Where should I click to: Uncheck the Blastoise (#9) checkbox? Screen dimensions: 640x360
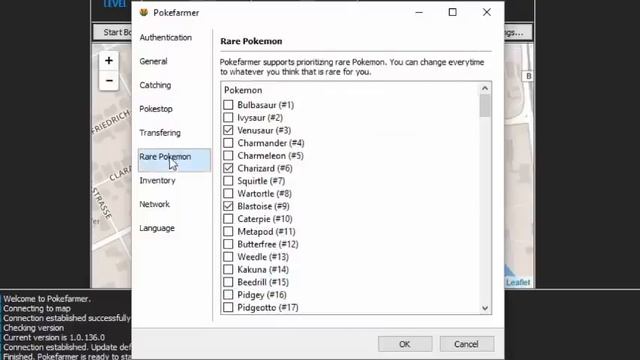228,206
